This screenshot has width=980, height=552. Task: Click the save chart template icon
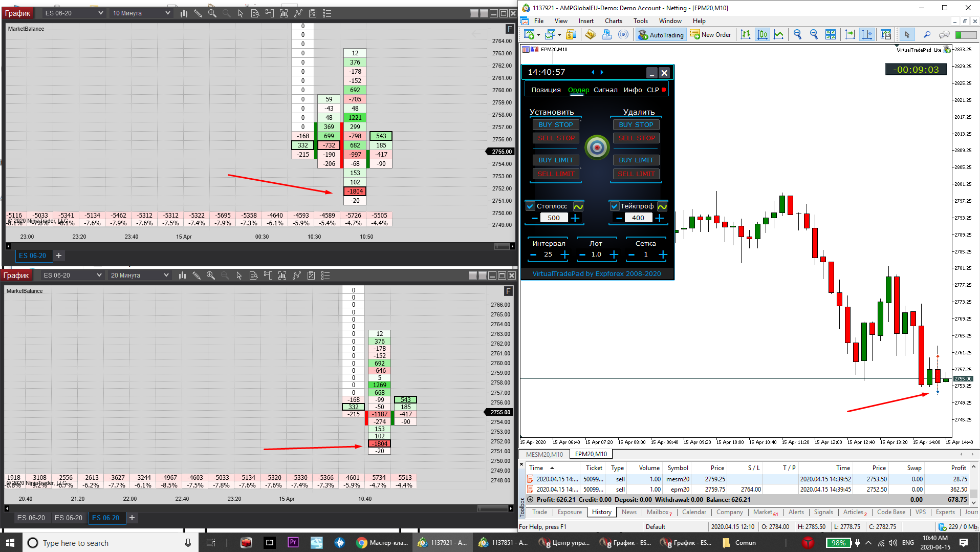(886, 34)
